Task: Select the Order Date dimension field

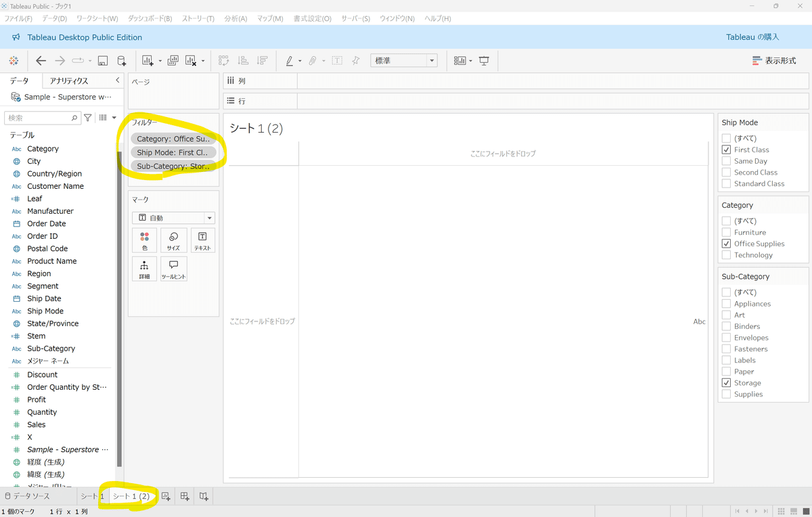Action: coord(47,223)
